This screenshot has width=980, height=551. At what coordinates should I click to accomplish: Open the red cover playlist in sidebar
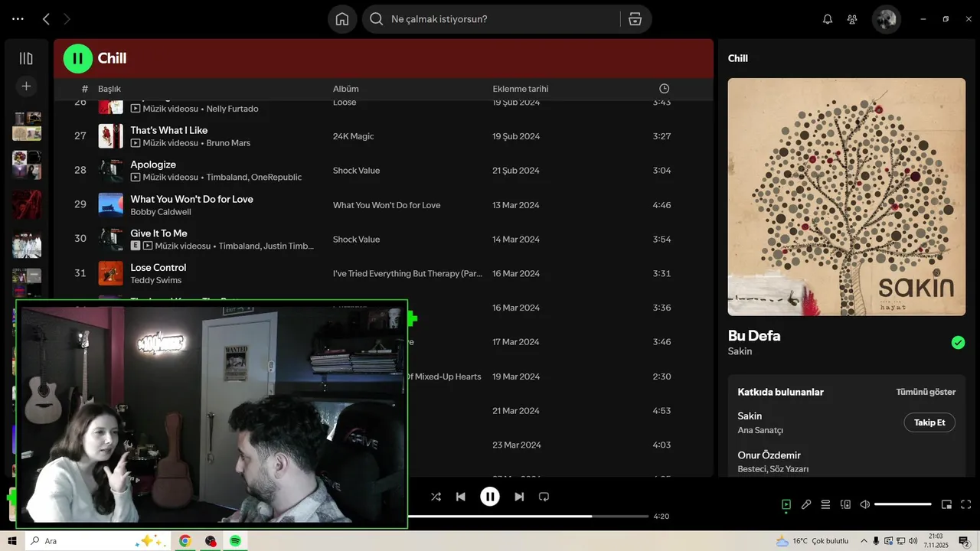click(x=27, y=204)
